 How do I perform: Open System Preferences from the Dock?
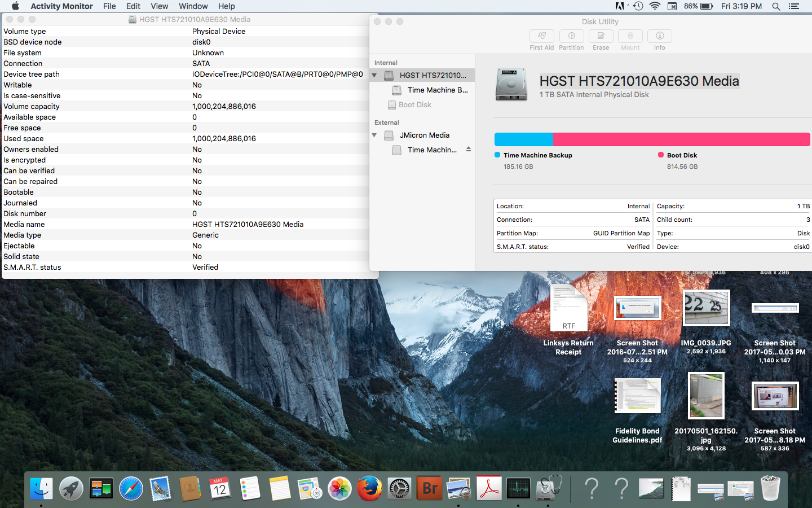tap(399, 488)
